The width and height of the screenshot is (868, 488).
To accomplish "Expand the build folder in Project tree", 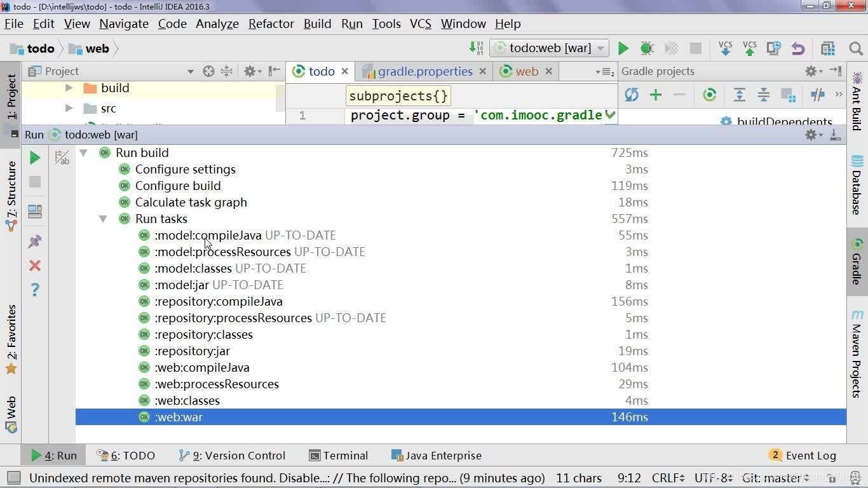I will coord(69,88).
